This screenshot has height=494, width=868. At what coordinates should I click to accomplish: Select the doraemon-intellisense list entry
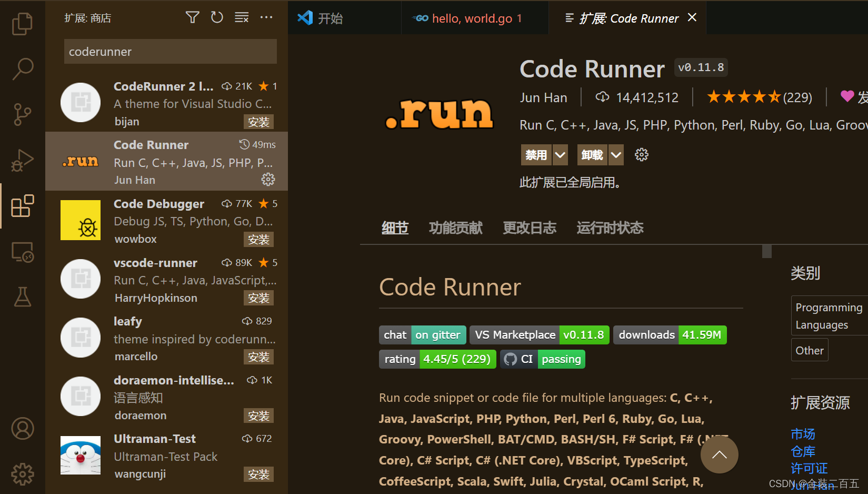pos(166,397)
